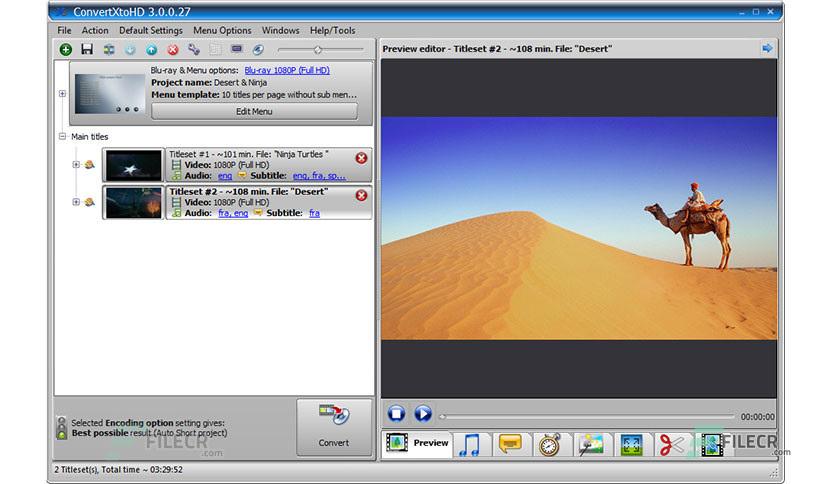Click the encoding traffic light status icon
Image resolution: width=836 pixels, height=484 pixels.
[x=62, y=427]
